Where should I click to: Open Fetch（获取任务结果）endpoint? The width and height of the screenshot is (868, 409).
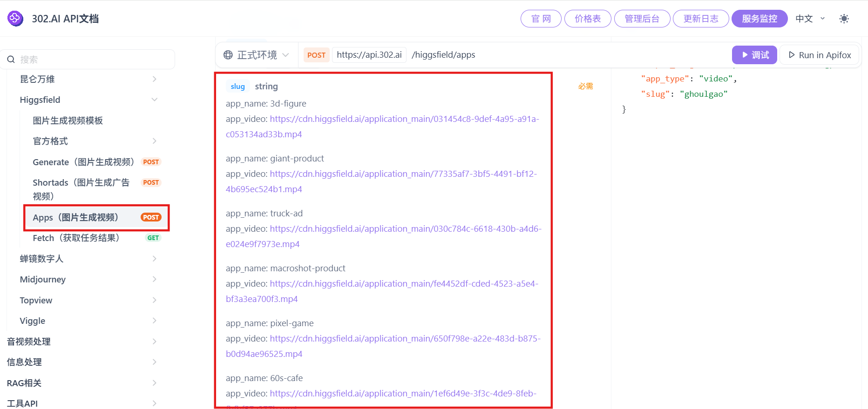[x=97, y=238]
